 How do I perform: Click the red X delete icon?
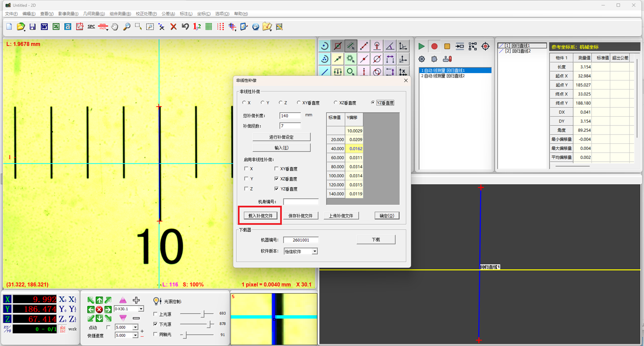click(173, 27)
